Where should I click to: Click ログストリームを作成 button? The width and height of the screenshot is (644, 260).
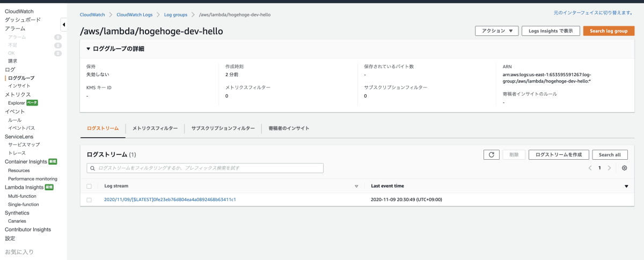559,154
